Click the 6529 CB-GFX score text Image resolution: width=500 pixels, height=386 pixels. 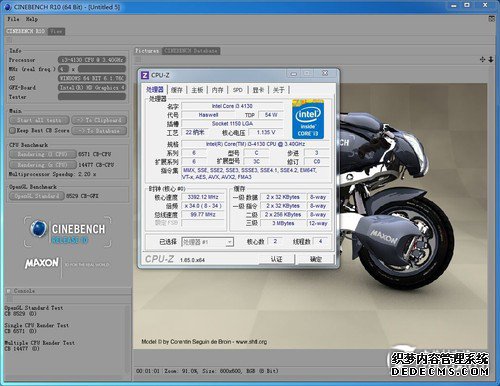[x=82, y=196]
